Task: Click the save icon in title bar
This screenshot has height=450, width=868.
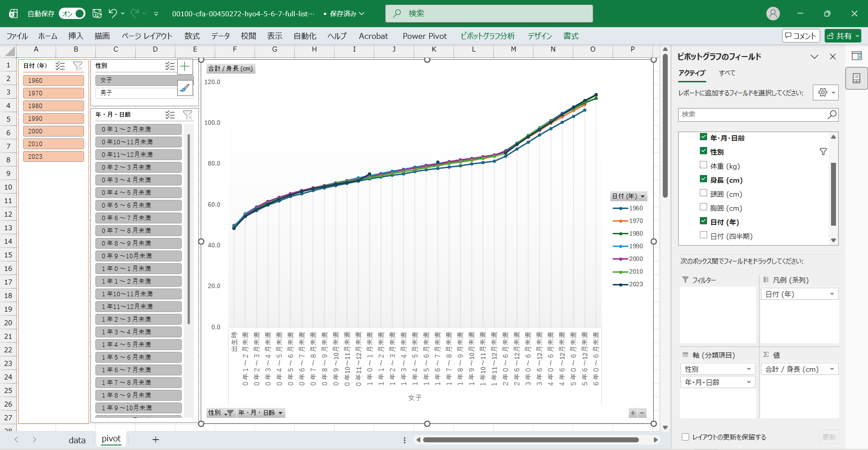Action: [97, 14]
